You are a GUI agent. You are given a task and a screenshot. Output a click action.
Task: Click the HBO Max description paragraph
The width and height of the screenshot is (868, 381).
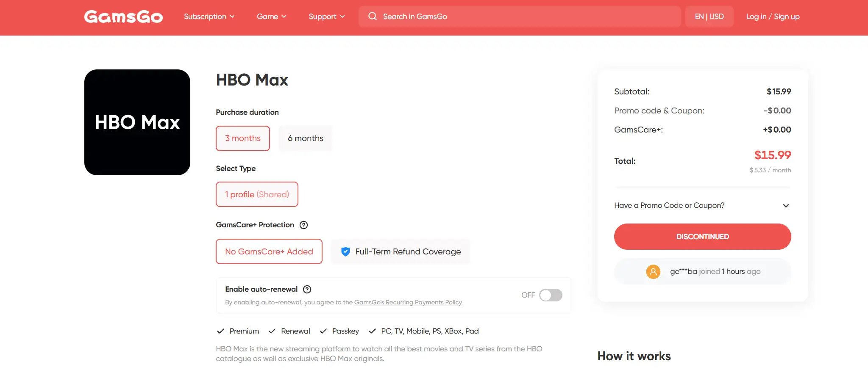(x=379, y=353)
